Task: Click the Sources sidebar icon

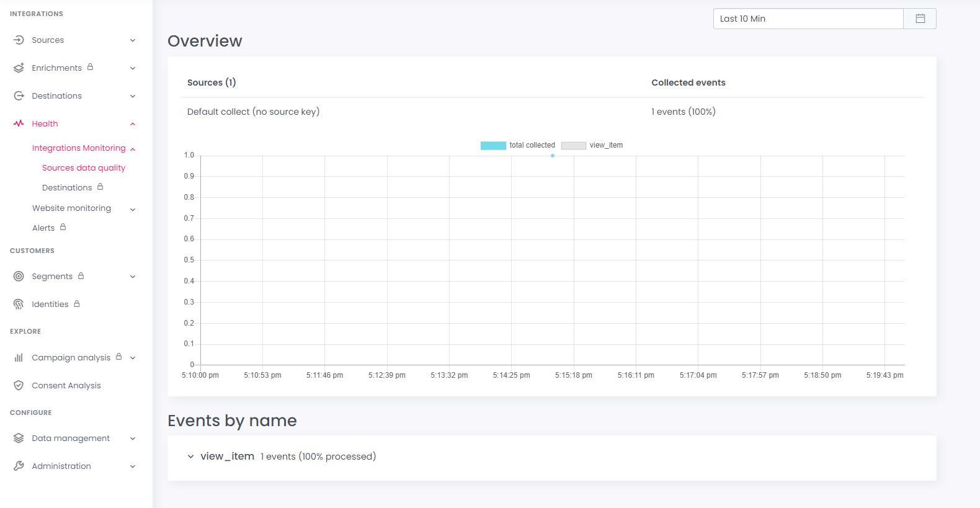Action: tap(19, 40)
